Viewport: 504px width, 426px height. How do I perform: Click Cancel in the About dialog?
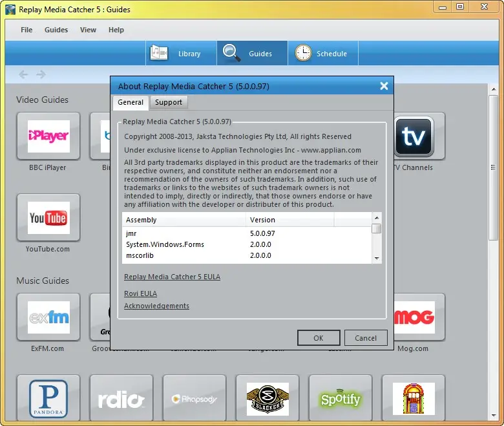366,338
